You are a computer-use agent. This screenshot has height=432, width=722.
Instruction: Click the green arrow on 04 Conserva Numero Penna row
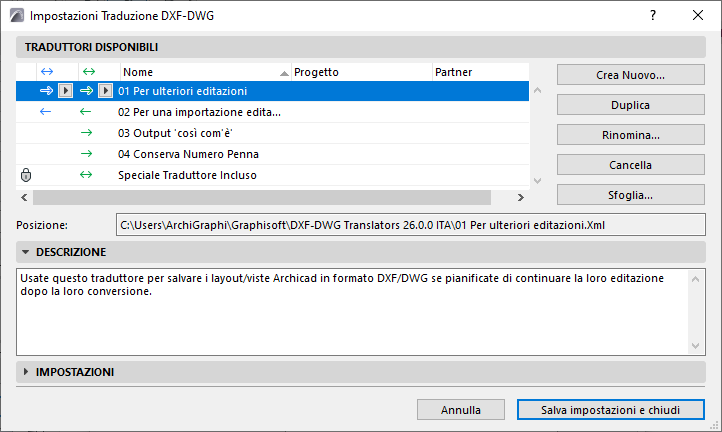click(x=86, y=154)
